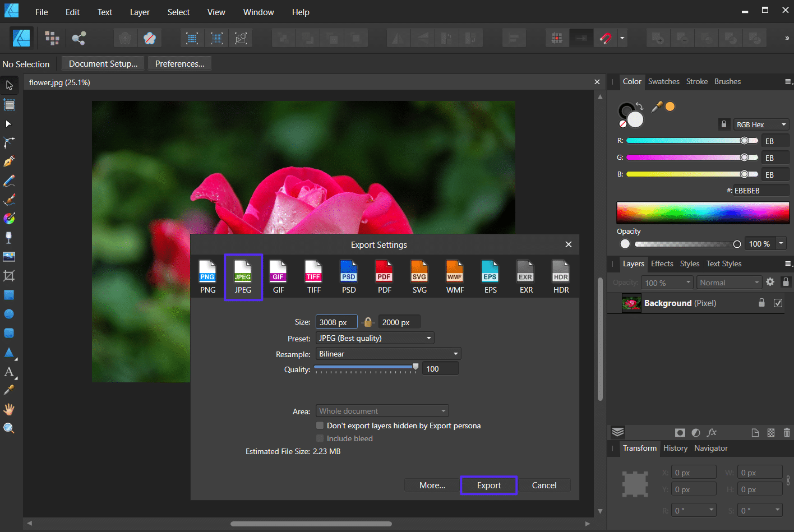794x532 pixels.
Task: Select the Zoom tool
Action: coord(9,428)
